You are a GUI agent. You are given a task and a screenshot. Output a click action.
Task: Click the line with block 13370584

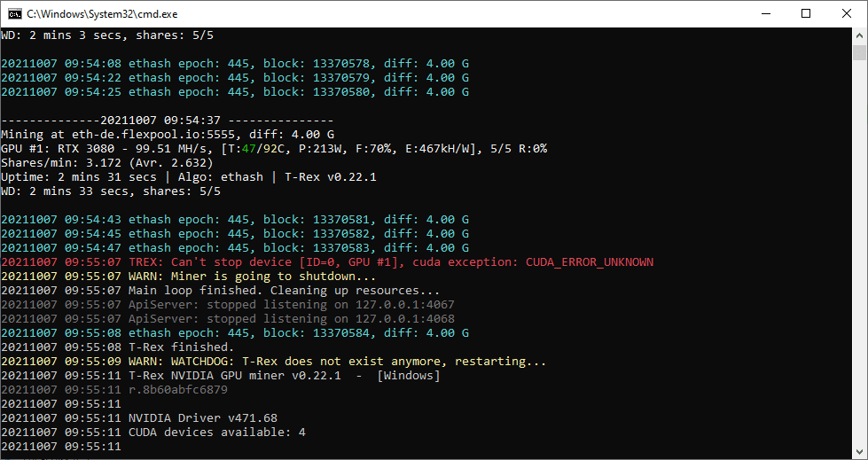tap(235, 333)
